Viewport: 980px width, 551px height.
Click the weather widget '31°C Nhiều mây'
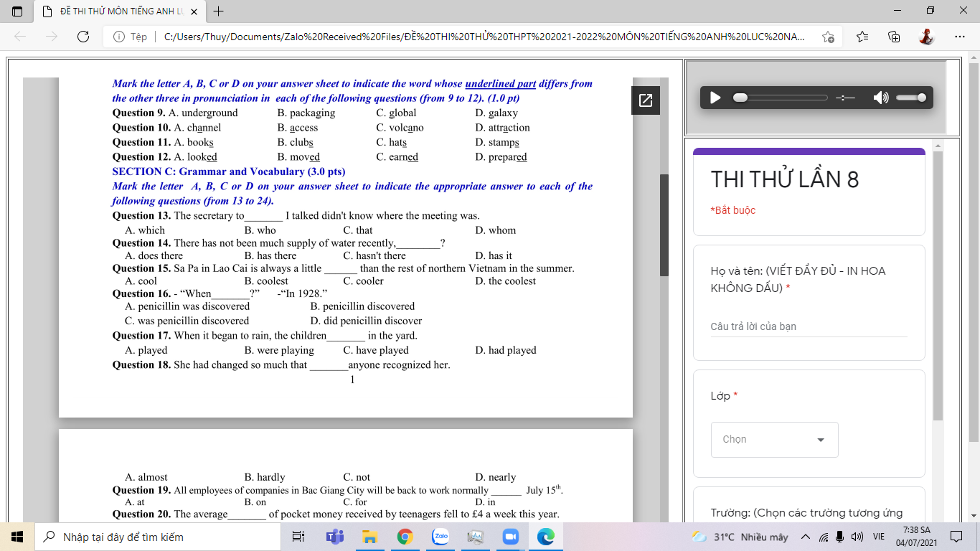pyautogui.click(x=740, y=537)
